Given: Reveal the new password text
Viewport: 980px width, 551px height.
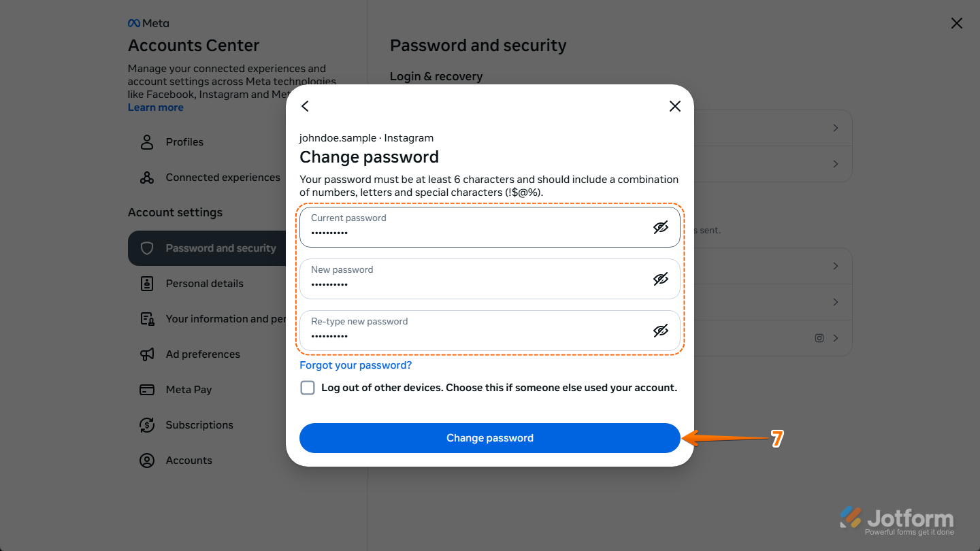Looking at the screenshot, I should (660, 279).
